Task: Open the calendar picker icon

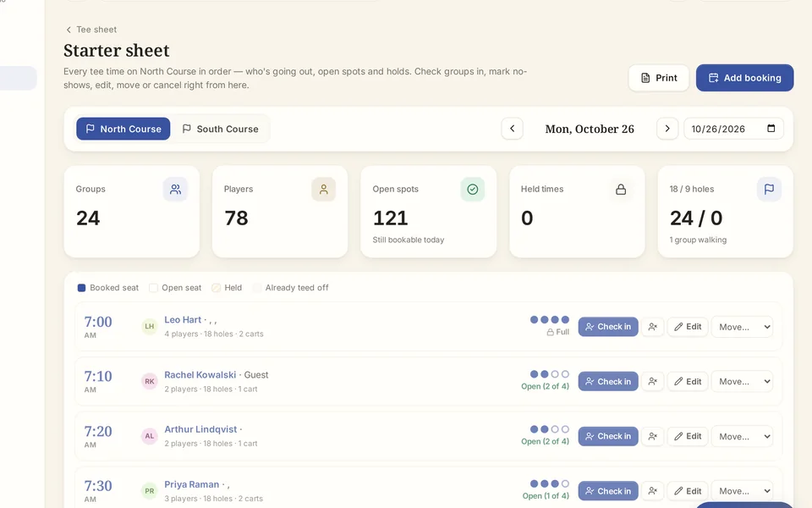Action: (771, 129)
